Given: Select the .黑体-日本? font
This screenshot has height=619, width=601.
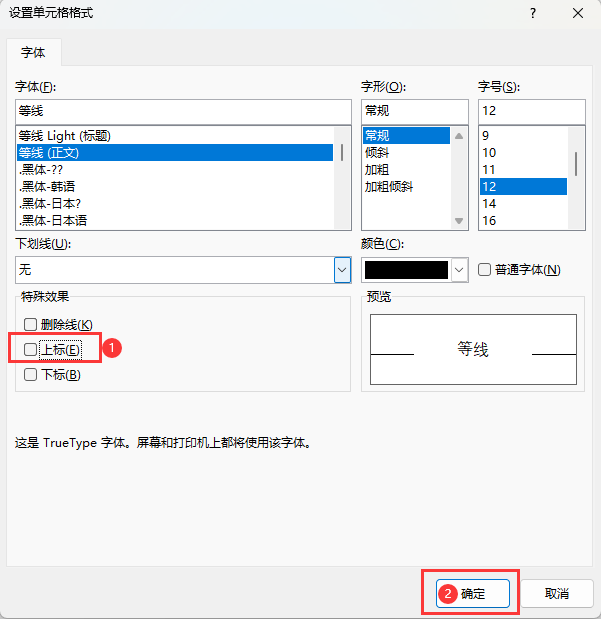Looking at the screenshot, I should [175, 204].
